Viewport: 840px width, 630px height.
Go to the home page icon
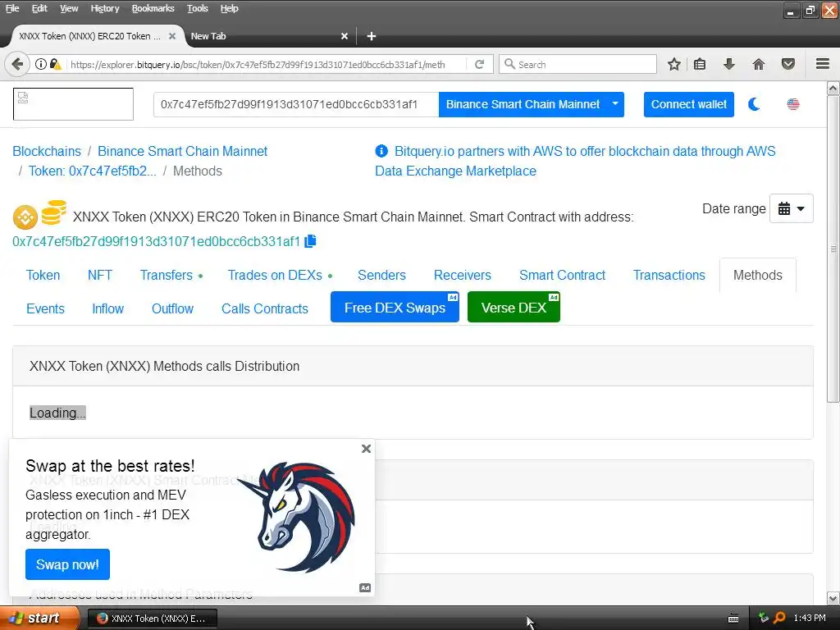[x=759, y=64]
